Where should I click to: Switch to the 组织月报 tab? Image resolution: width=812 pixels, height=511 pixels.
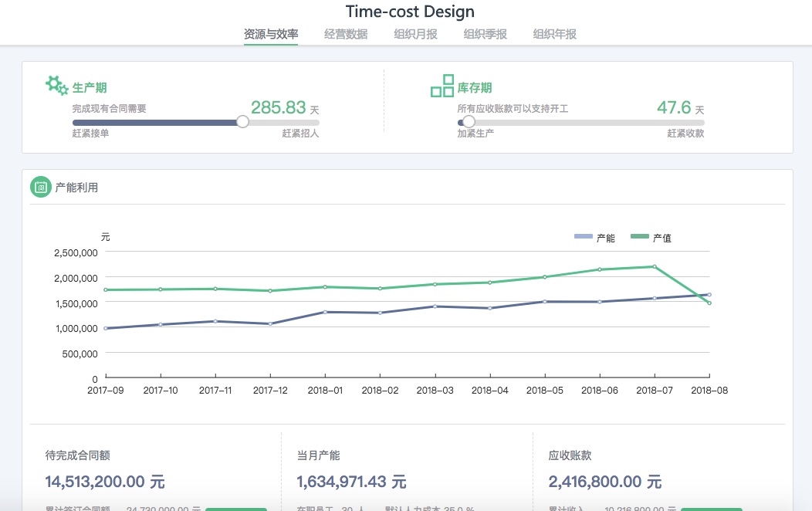(415, 34)
